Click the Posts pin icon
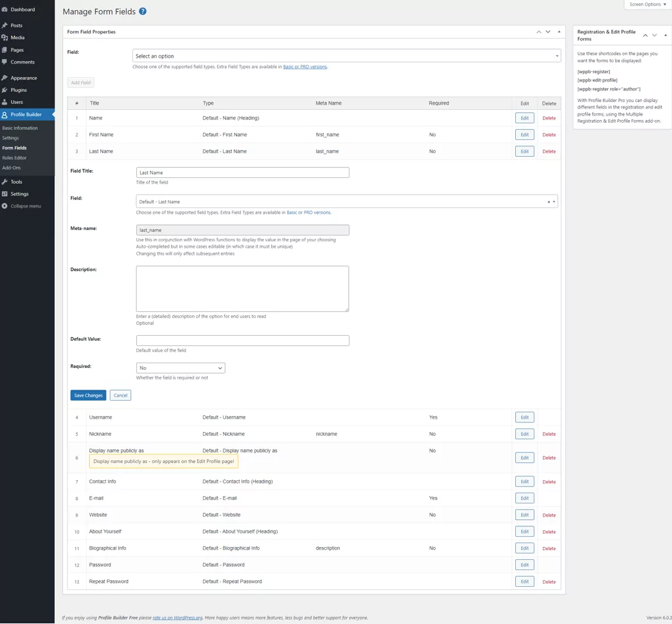Image resolution: width=672 pixels, height=624 pixels. (x=4, y=25)
